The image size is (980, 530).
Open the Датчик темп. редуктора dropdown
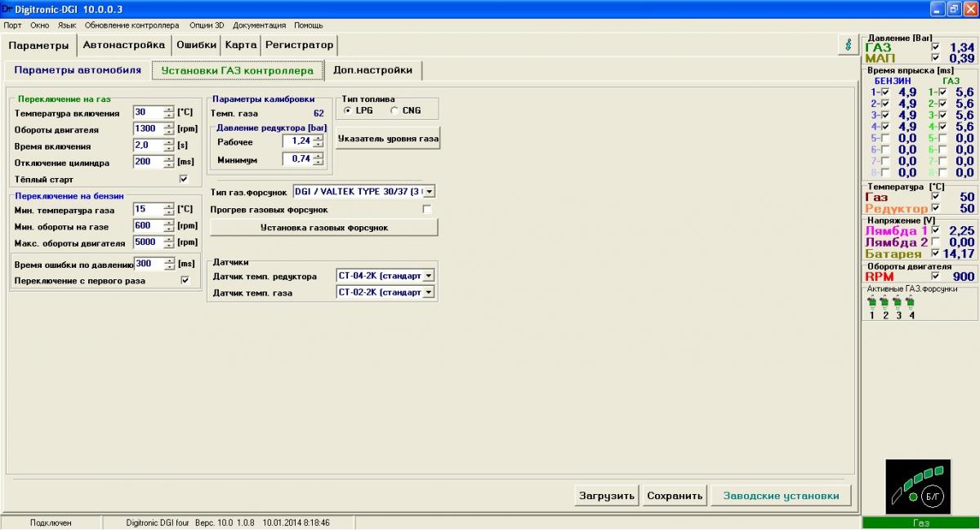(x=428, y=276)
